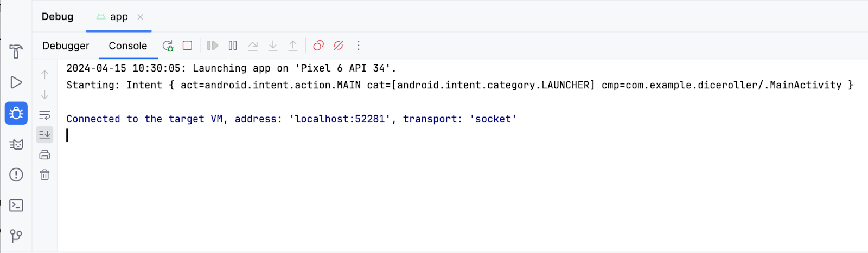Clear all console output
Screen dimensions: 868x253
(x=44, y=175)
